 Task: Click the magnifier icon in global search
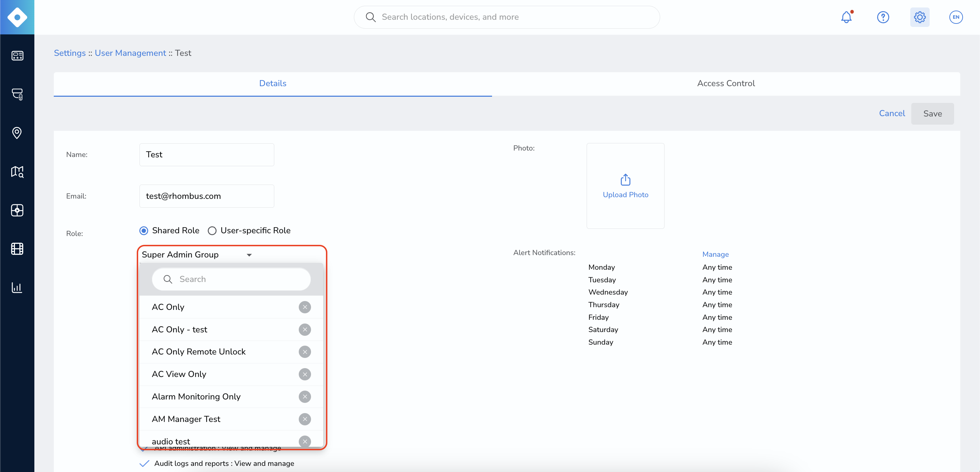pyautogui.click(x=371, y=17)
